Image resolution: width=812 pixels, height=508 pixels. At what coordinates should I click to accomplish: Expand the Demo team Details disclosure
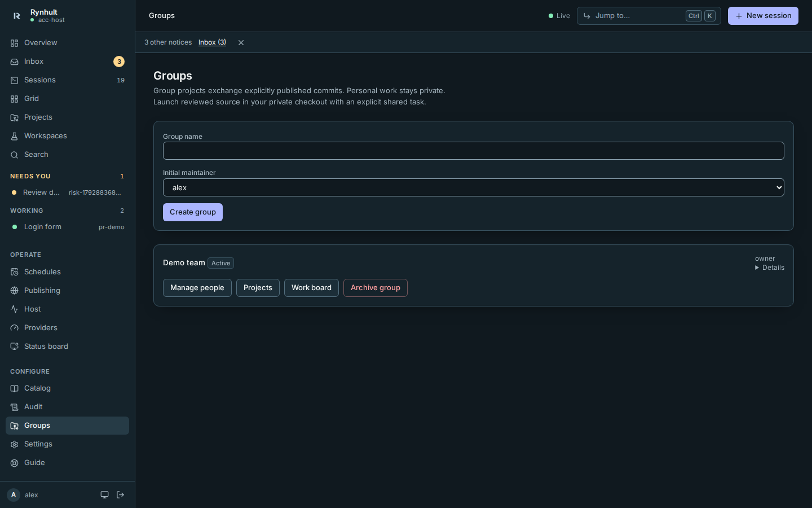tap(770, 268)
